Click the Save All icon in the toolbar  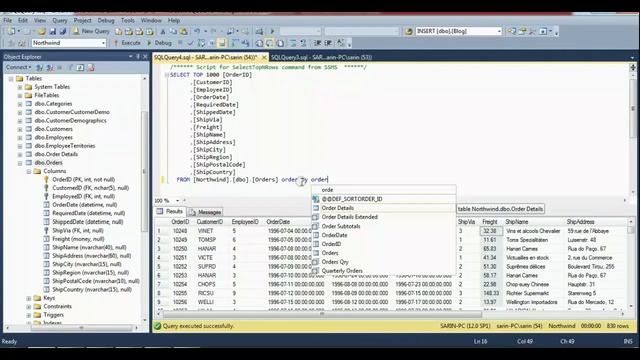click(63, 31)
